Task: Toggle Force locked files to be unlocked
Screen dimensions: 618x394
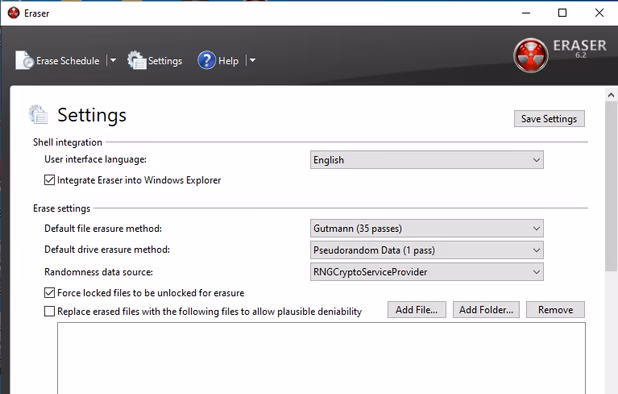Action: (49, 293)
